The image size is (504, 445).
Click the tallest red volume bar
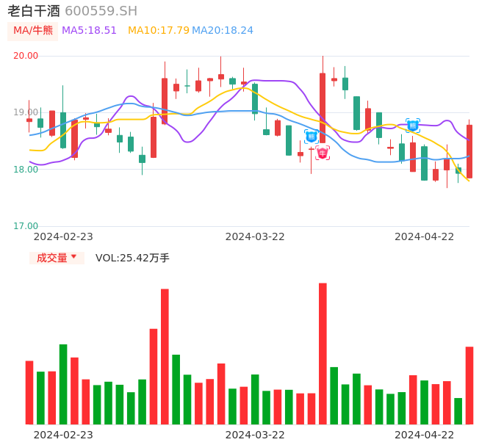(x=323, y=353)
